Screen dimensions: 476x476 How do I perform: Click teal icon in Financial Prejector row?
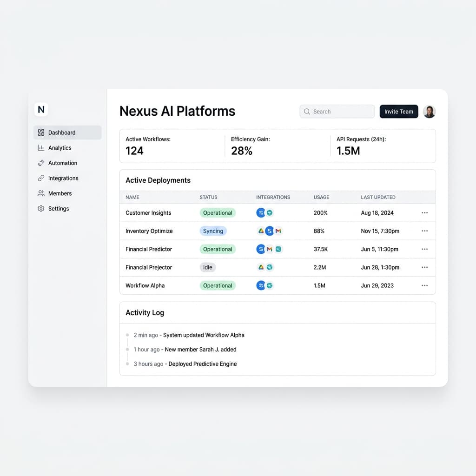click(270, 267)
